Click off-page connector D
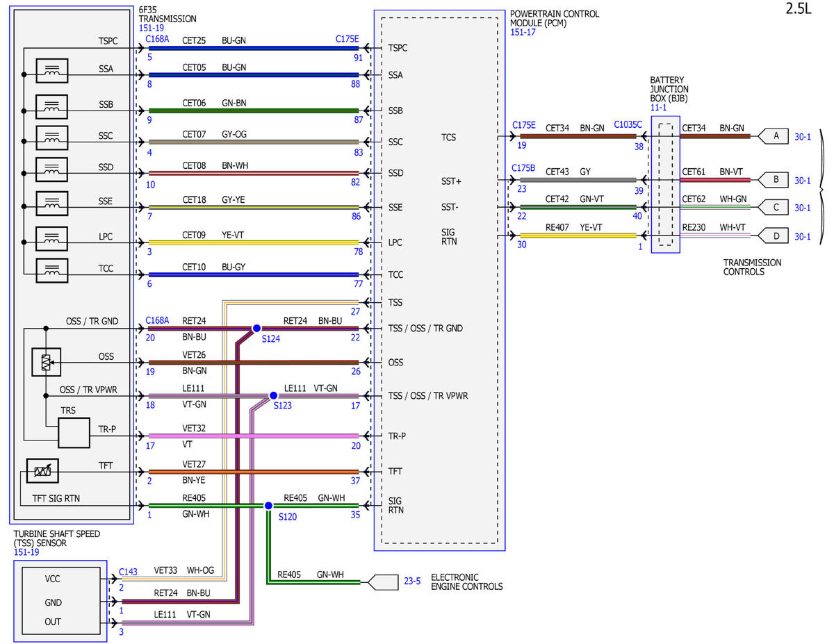Viewport: 834px width, 644px height. [773, 236]
